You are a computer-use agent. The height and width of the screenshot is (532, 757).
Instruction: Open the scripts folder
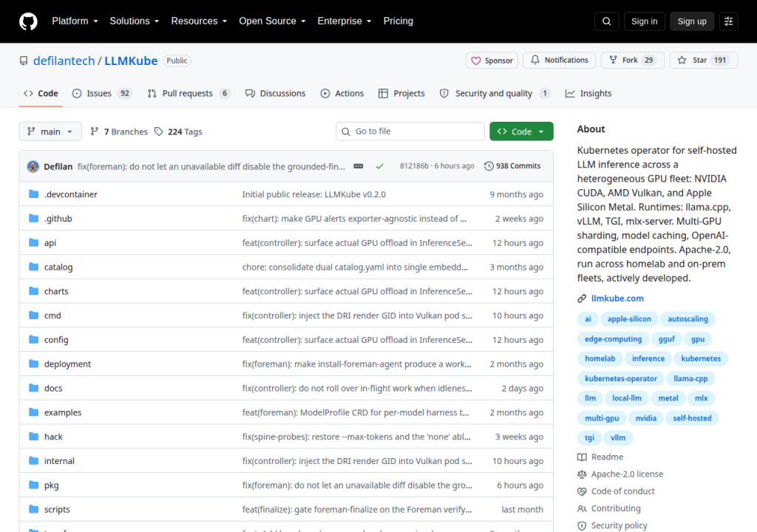point(57,509)
